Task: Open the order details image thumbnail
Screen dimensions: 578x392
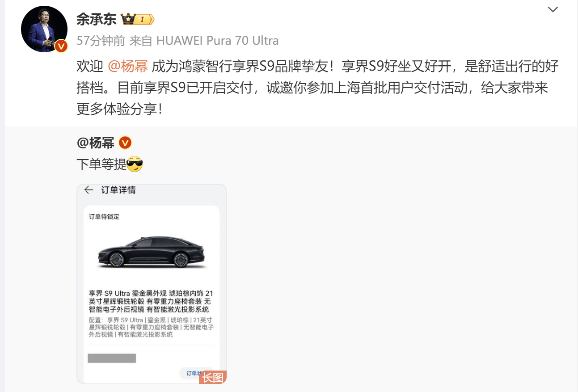Action: (x=152, y=284)
